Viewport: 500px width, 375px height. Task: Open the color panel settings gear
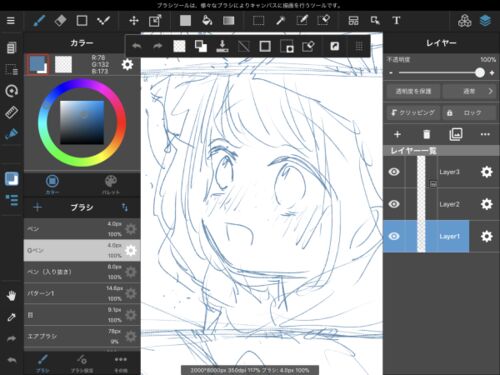[127, 64]
